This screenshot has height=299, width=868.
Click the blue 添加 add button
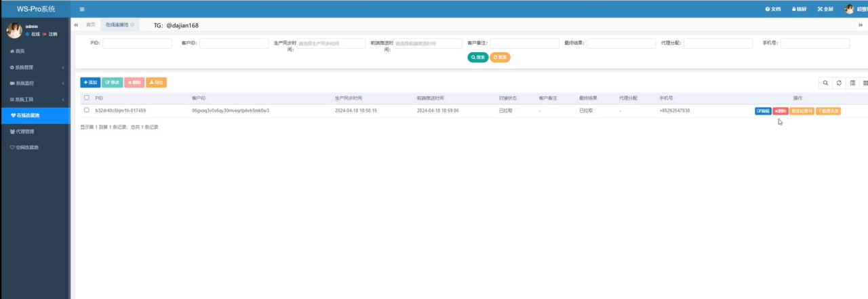point(90,83)
